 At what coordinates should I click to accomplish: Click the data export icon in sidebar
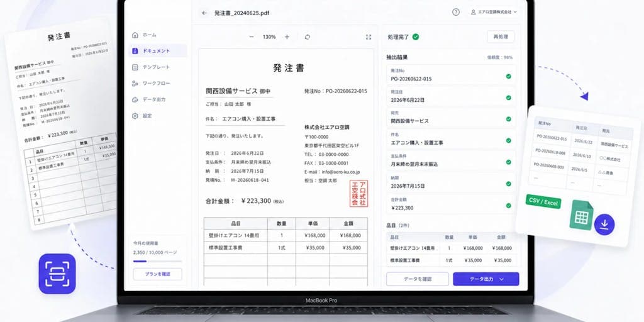tap(135, 99)
